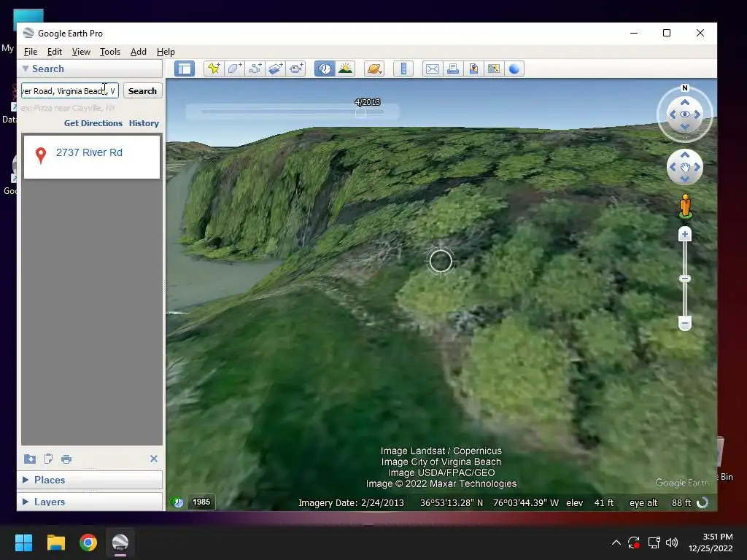Toggle sunlight across the landscape

click(x=345, y=69)
